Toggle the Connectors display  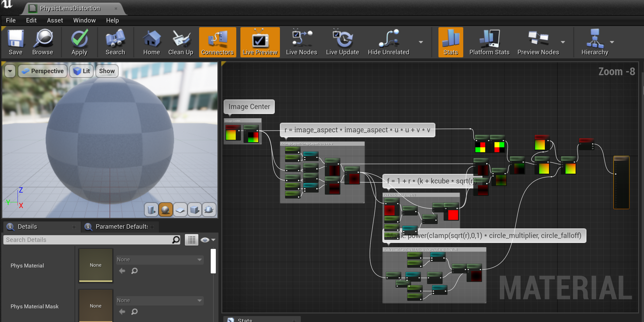[217, 42]
